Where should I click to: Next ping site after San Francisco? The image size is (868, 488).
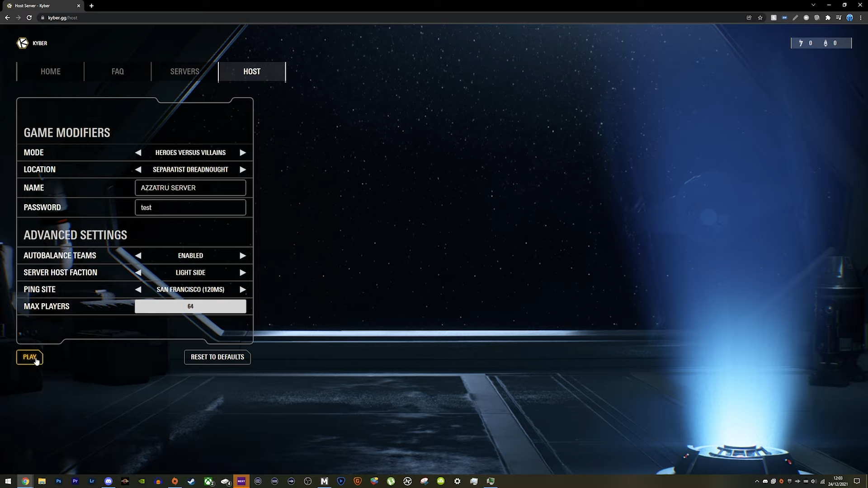pyautogui.click(x=243, y=290)
